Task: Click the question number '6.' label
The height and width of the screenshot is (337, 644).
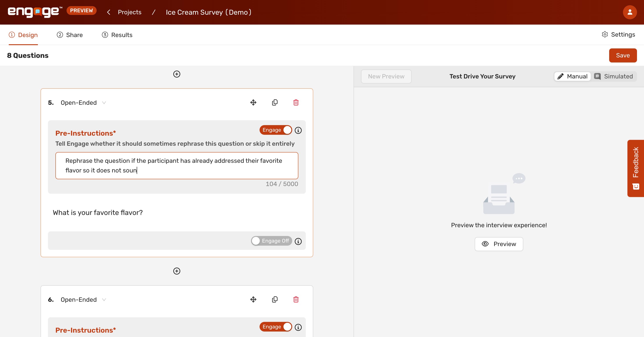Action: [51, 300]
